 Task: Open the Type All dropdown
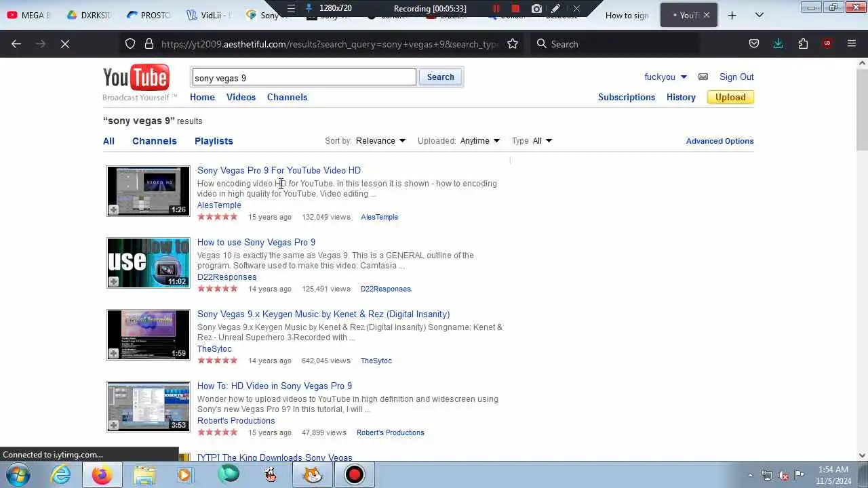coord(542,141)
